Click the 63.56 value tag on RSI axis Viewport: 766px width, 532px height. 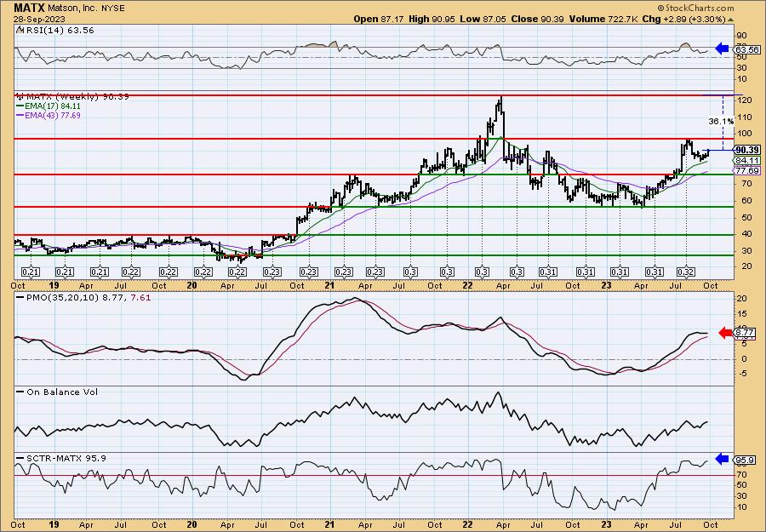pos(747,49)
